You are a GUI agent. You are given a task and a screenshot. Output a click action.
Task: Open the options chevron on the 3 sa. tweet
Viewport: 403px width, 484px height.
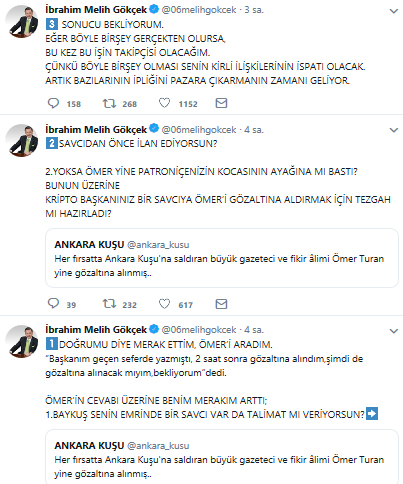(394, 11)
